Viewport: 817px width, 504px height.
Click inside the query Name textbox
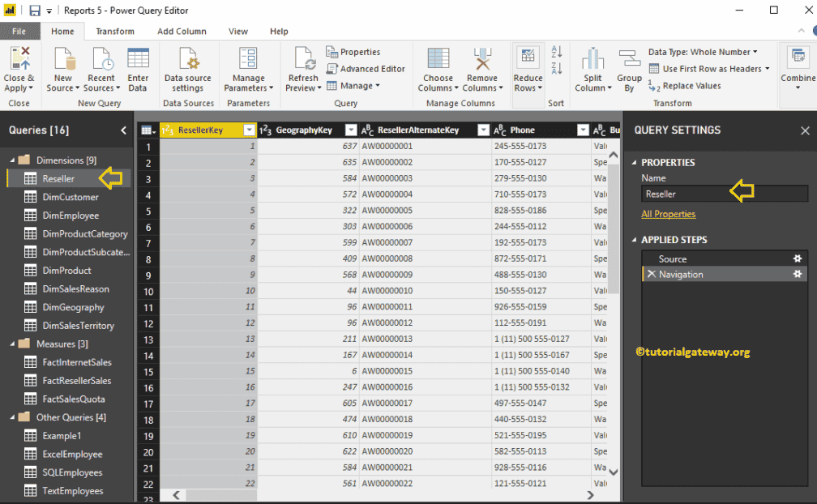click(x=713, y=194)
